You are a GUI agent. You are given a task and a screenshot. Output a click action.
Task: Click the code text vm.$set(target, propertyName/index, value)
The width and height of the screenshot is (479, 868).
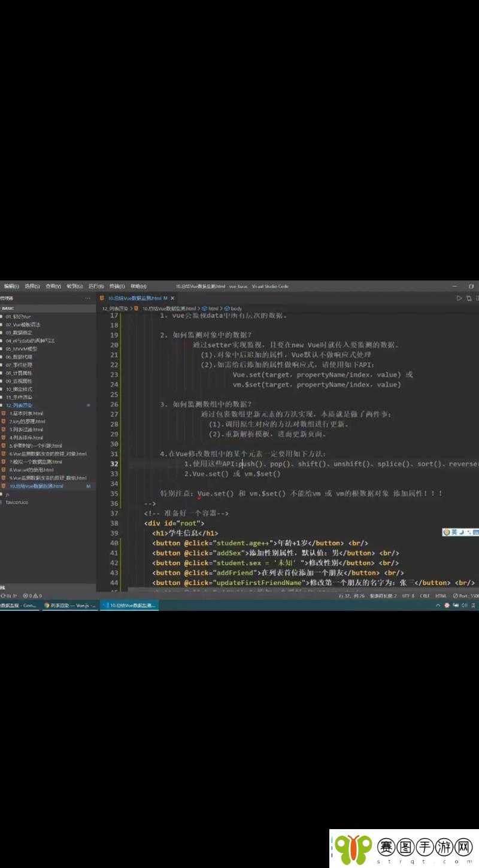point(317,385)
